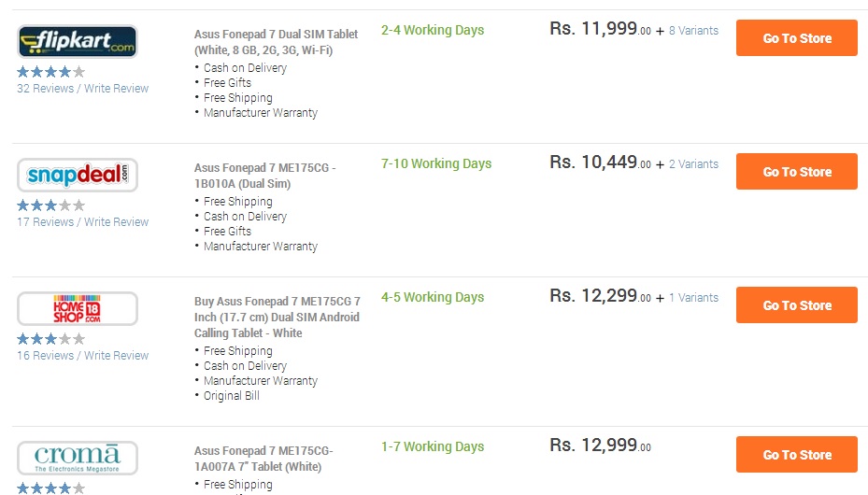Open Asus Fonepad 7 Dual SIM Tablet listing
The width and height of the screenshot is (868, 495).
pyautogui.click(x=277, y=42)
